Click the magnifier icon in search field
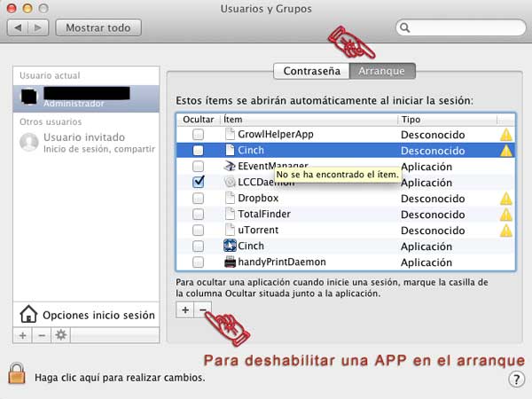Image resolution: width=532 pixels, height=399 pixels. coord(405,27)
